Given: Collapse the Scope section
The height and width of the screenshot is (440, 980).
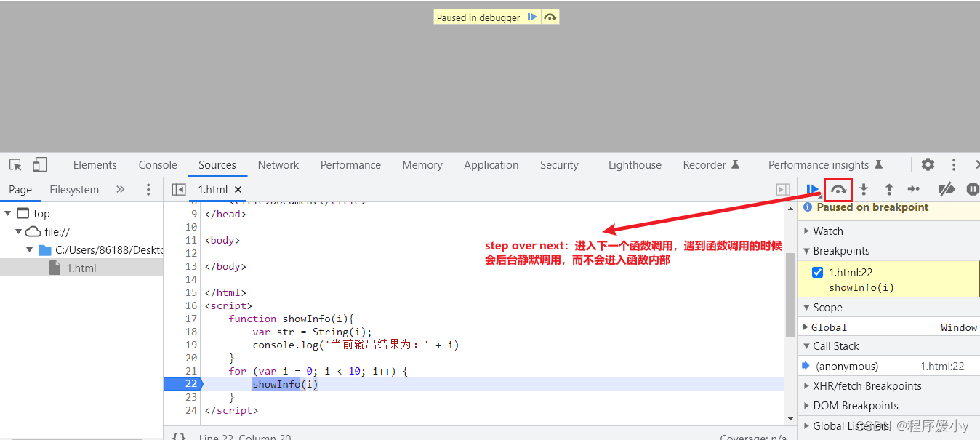Looking at the screenshot, I should pos(888,308).
